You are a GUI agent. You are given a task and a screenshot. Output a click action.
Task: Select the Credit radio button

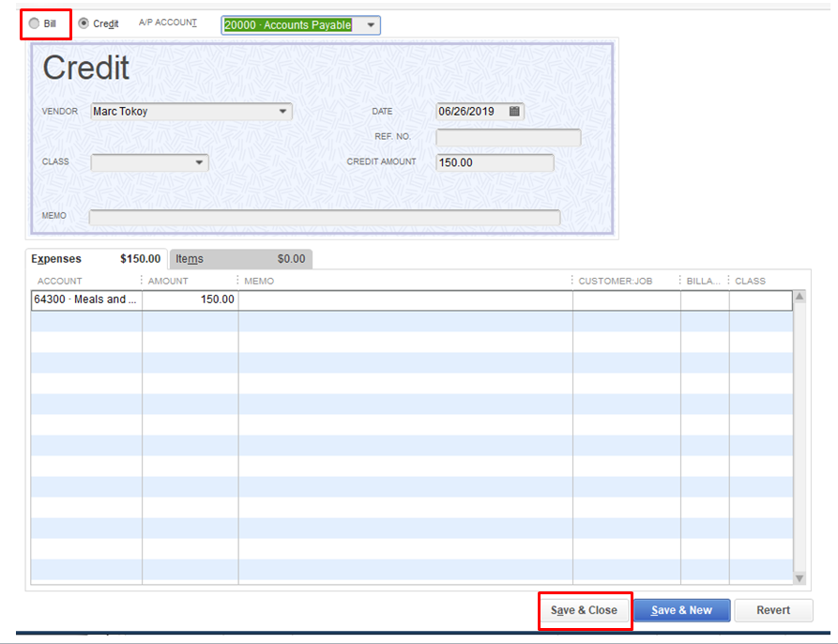tap(84, 23)
